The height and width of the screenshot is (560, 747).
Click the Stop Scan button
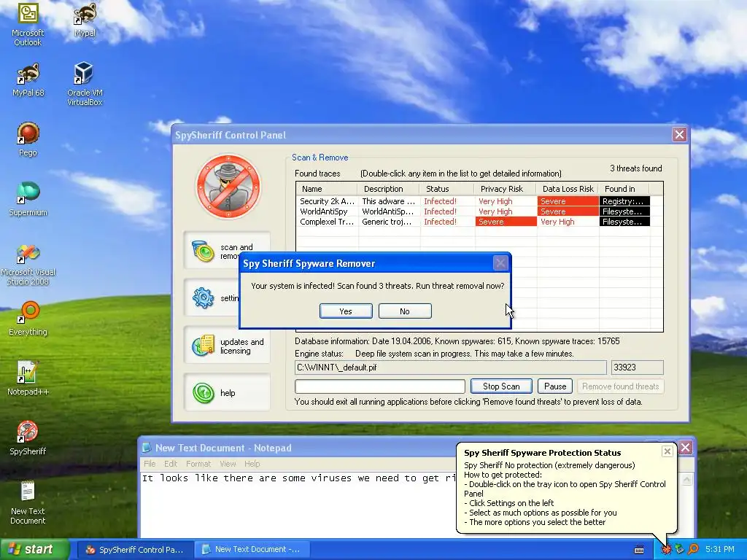click(501, 386)
